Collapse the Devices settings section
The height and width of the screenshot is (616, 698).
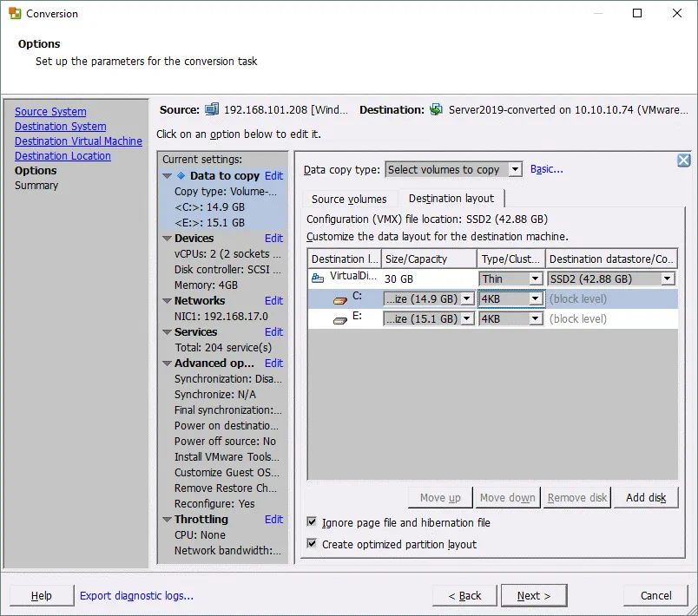(167, 239)
